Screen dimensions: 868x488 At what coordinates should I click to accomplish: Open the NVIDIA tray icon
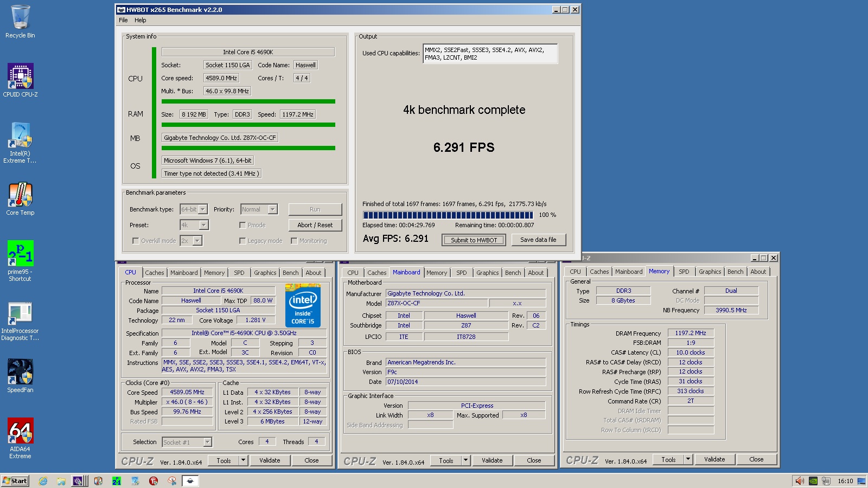(x=813, y=481)
